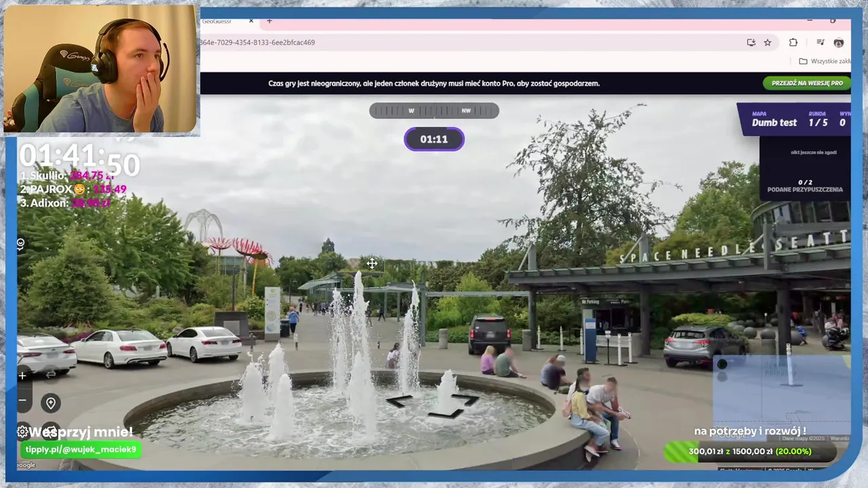Click the streamer webcam overlay
The width and height of the screenshot is (868, 488).
coord(102,69)
